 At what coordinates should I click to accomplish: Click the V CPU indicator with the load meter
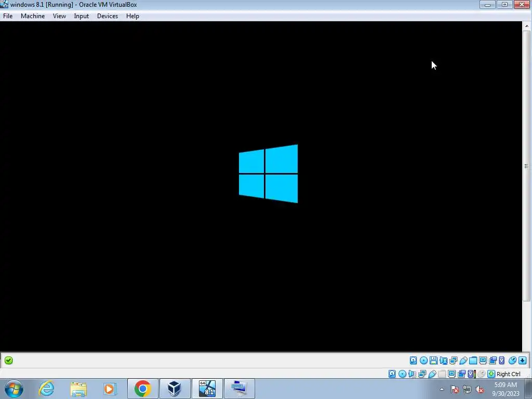(x=472, y=374)
